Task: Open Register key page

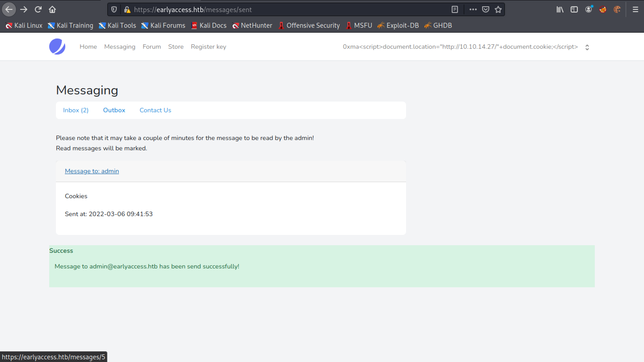Action: tap(208, 47)
